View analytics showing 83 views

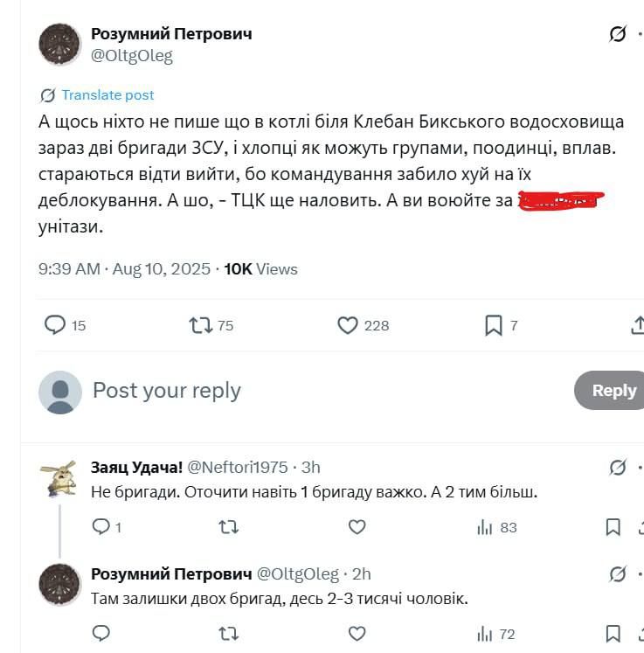[x=496, y=527]
